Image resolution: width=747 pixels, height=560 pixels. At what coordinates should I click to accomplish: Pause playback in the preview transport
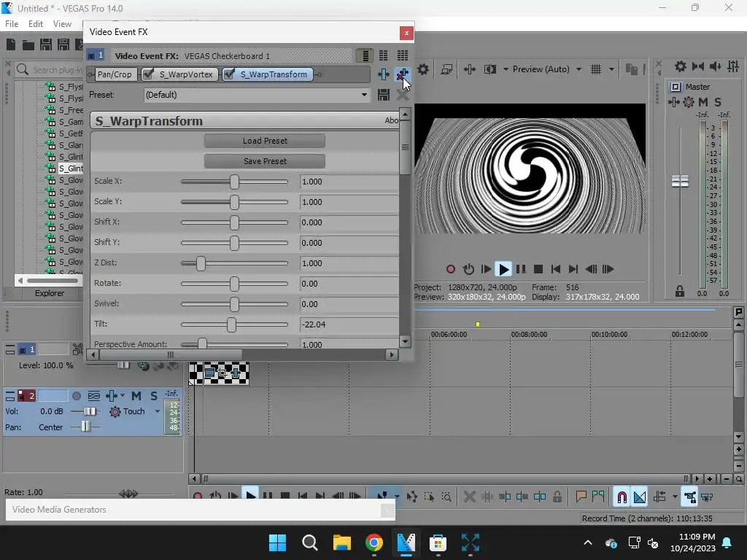tap(521, 270)
